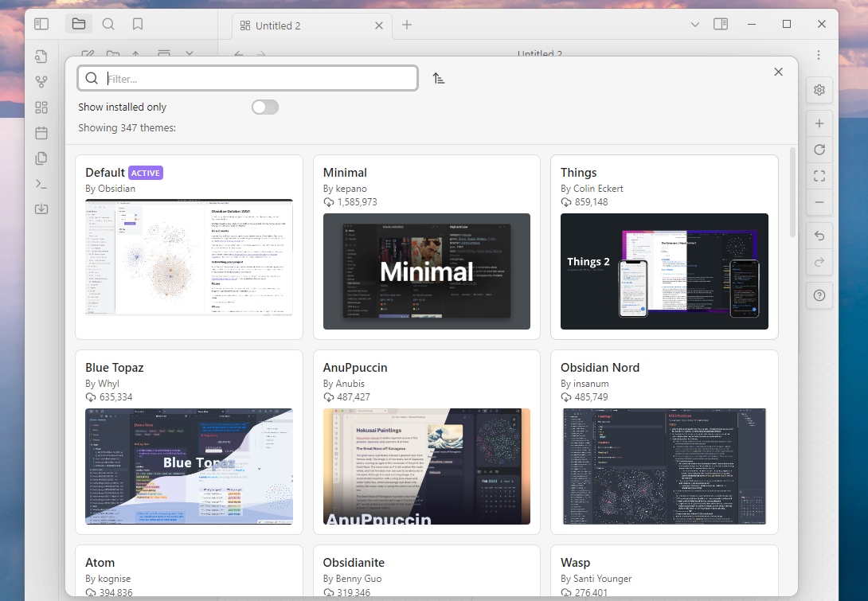The height and width of the screenshot is (601, 868).
Task: Create new canvas from ribbon
Action: coord(41,107)
